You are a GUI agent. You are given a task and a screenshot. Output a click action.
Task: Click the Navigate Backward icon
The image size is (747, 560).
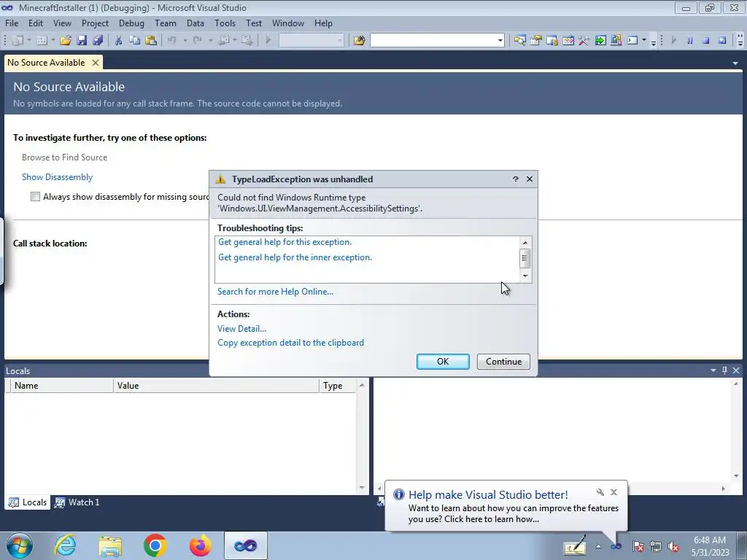pos(223,41)
